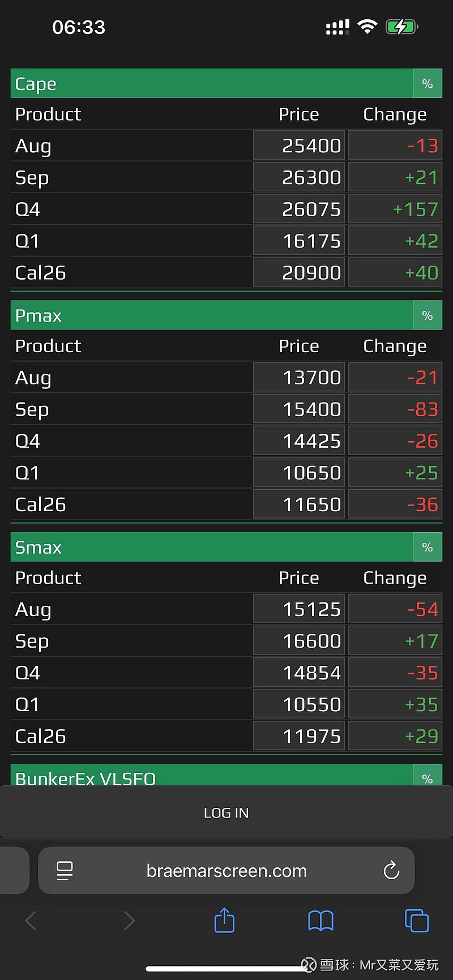Toggle the Pmax percent change view
Viewport: 453px width, 980px height.
point(428,315)
